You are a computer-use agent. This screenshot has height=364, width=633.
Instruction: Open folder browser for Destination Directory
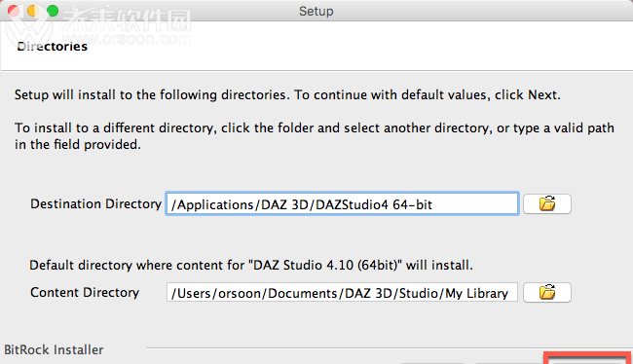point(547,203)
